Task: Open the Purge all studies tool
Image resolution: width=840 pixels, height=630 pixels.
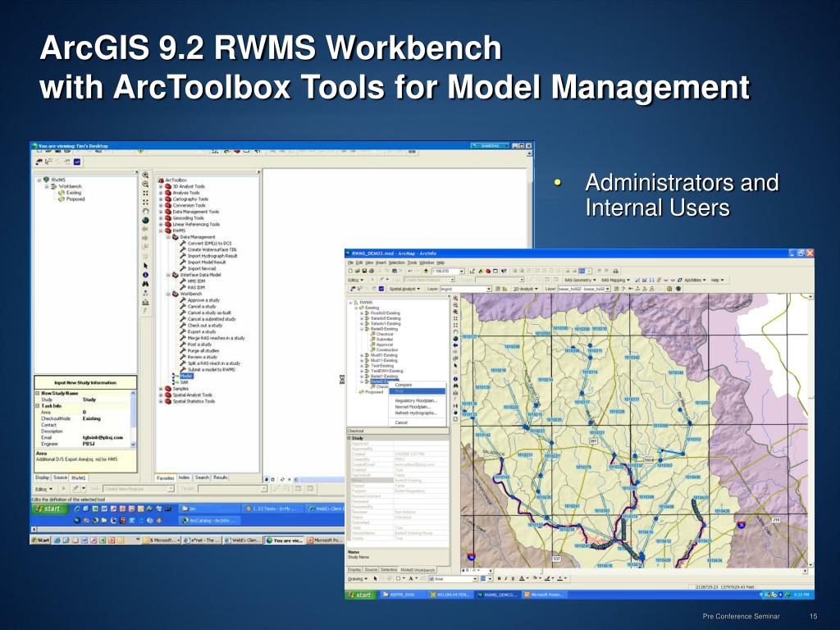Action: tap(199, 350)
